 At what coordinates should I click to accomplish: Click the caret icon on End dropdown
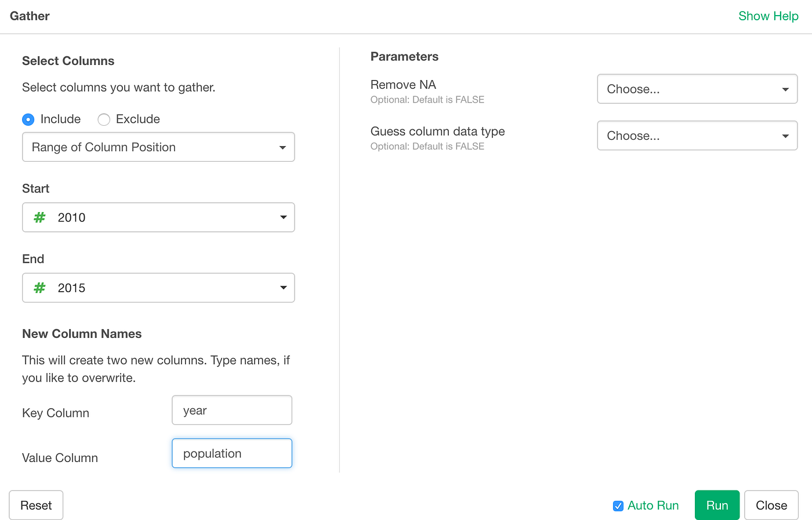(283, 288)
